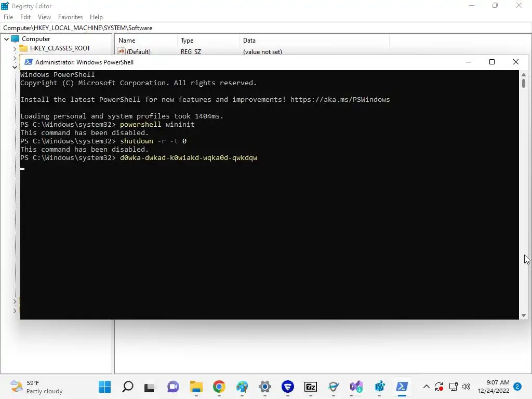Open Windows Search from the taskbar

128,387
